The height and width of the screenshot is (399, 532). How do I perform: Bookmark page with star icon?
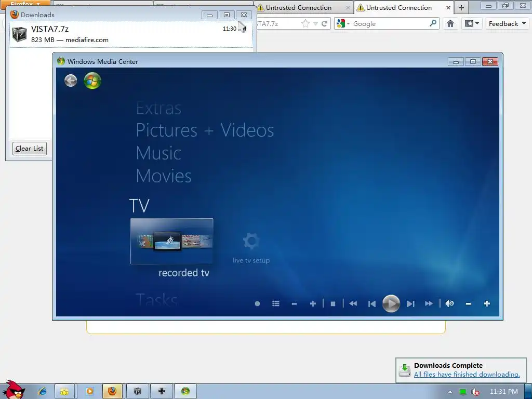(x=305, y=23)
